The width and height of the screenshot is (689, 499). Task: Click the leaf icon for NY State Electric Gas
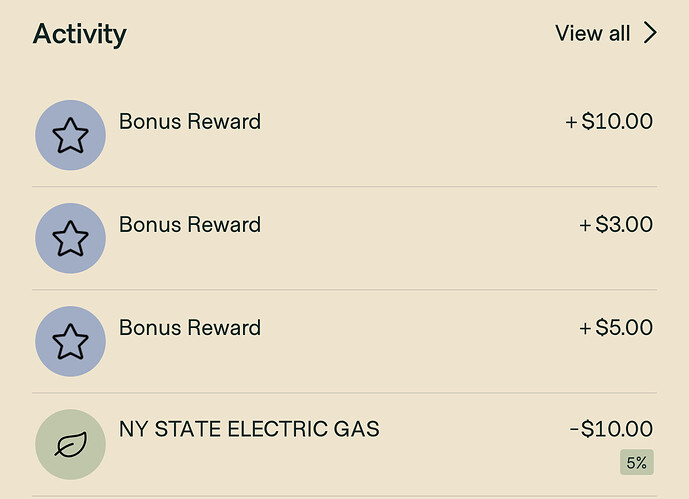70,445
